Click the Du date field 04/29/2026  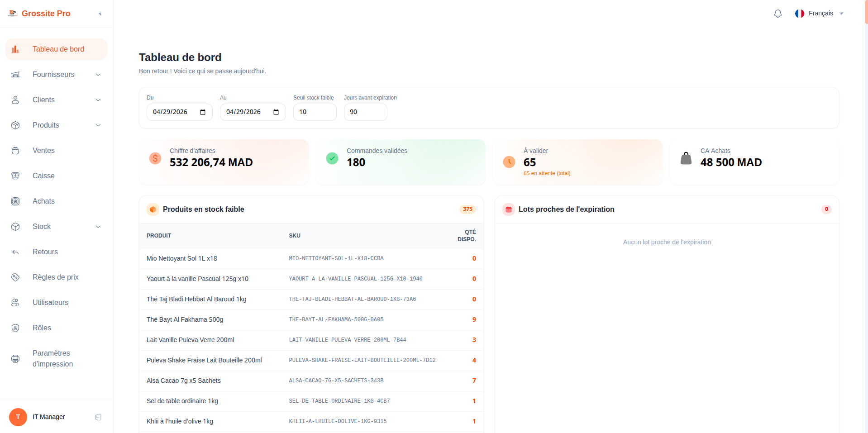click(180, 112)
